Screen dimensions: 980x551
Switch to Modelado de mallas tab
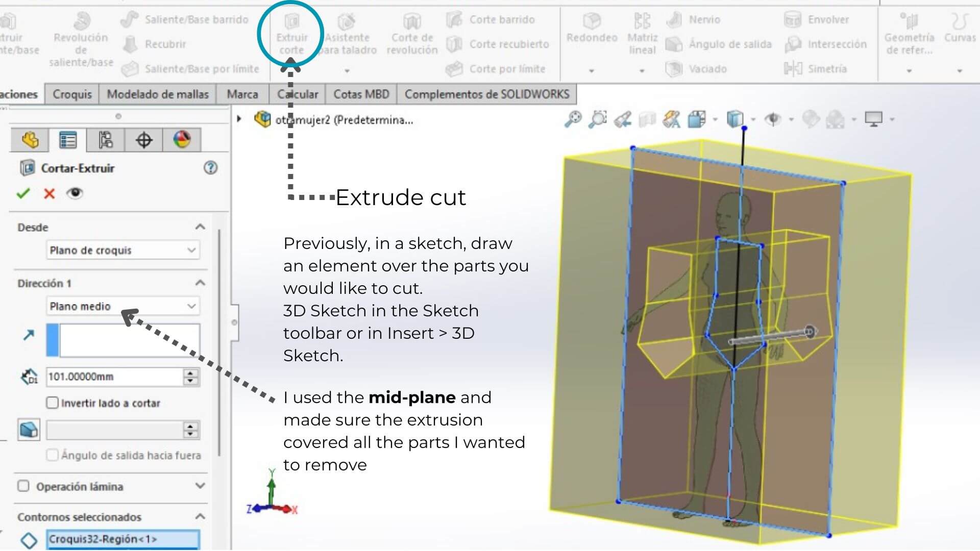(158, 94)
